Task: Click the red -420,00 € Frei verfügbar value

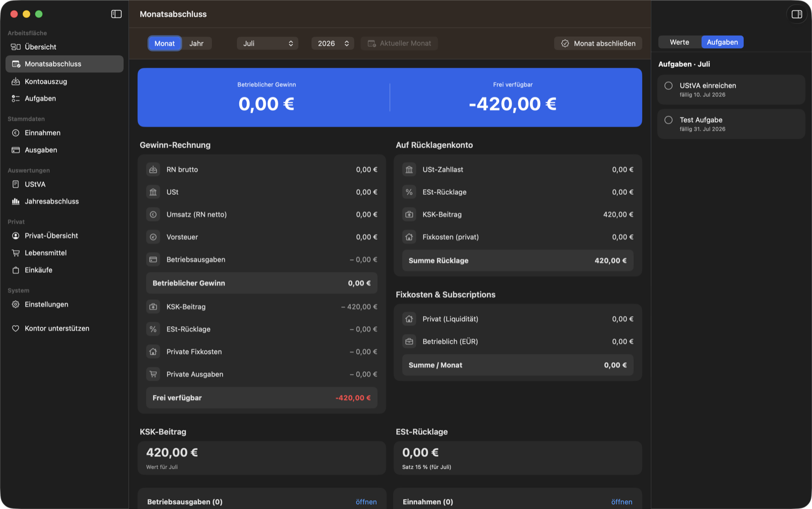Action: click(x=353, y=398)
